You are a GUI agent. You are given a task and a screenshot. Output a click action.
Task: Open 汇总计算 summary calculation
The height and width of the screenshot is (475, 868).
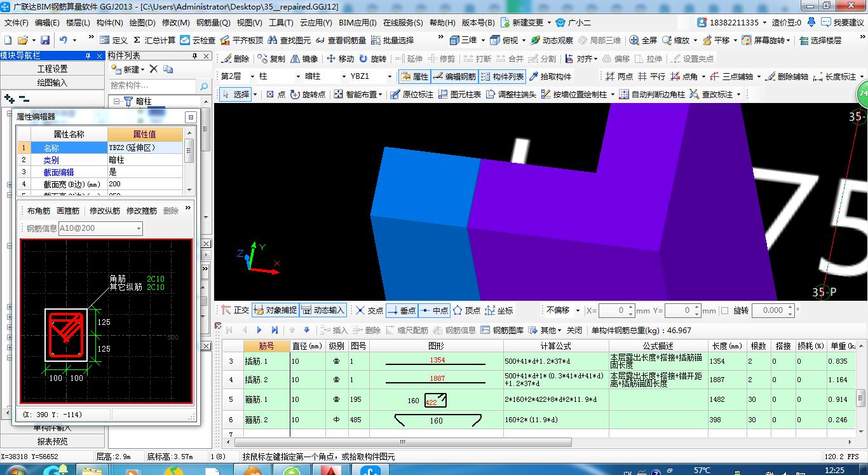click(154, 40)
